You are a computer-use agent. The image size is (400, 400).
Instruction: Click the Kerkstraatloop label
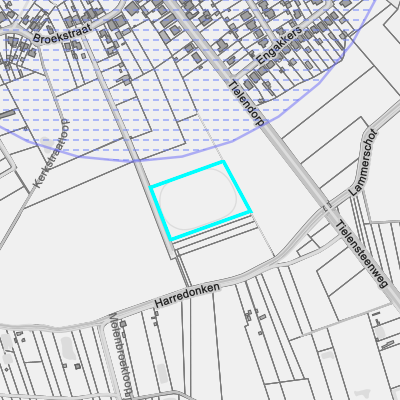point(51,154)
